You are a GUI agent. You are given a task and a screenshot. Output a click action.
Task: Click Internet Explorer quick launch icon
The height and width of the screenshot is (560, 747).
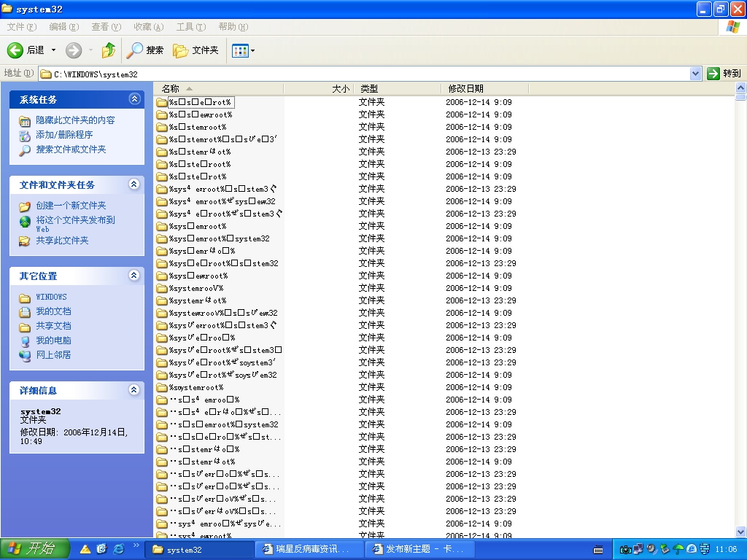pyautogui.click(x=118, y=549)
